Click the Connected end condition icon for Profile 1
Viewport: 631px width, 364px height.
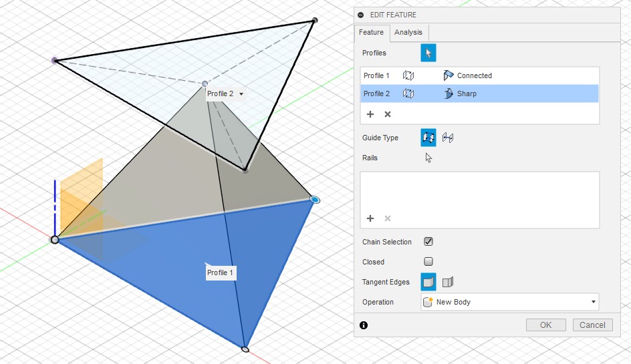click(x=448, y=75)
